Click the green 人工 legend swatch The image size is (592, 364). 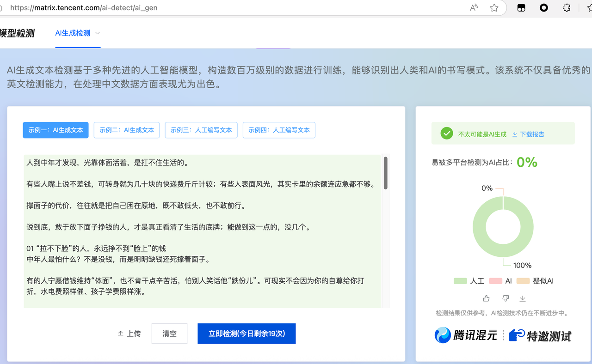[x=460, y=281]
